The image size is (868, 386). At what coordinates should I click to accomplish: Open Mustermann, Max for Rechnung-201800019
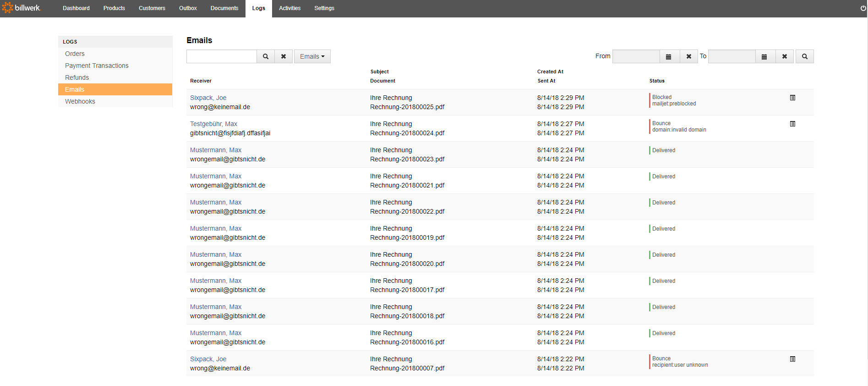coord(216,228)
